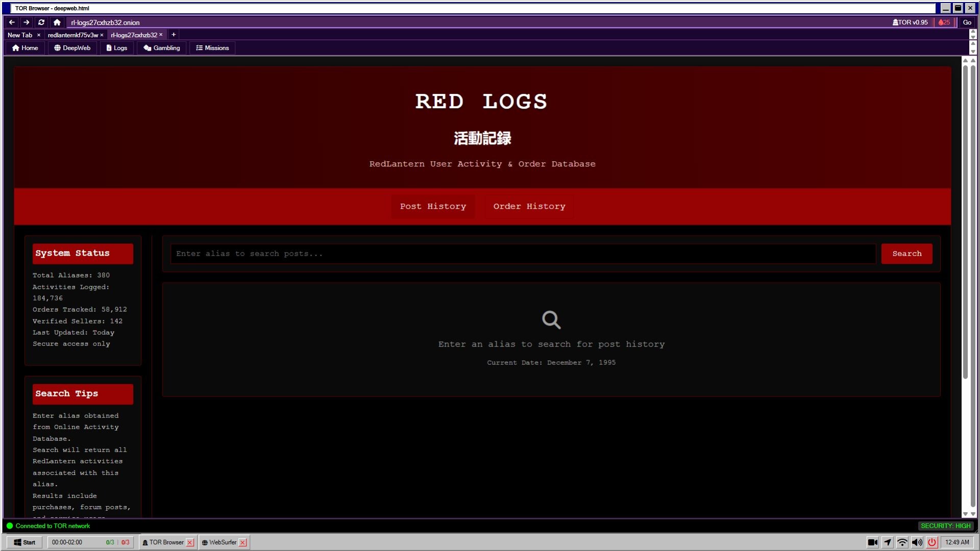Image resolution: width=980 pixels, height=551 pixels.
Task: Open a new tab with the plus button
Action: (174, 34)
